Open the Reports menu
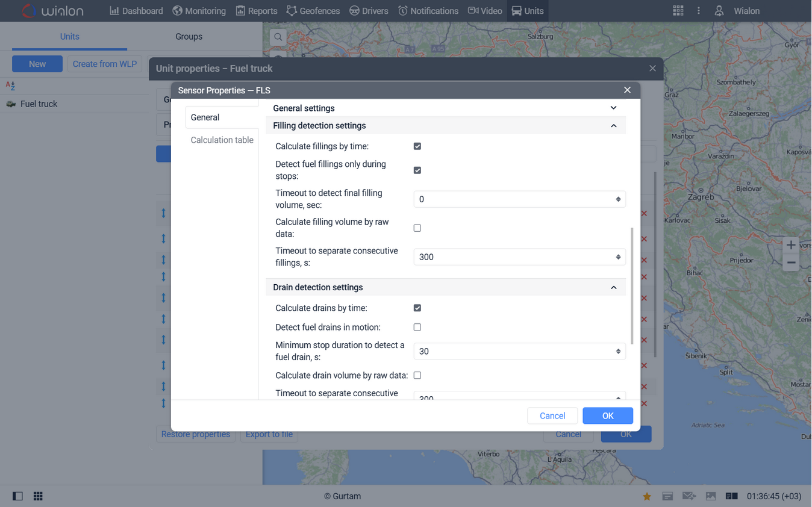The image size is (812, 507). (257, 11)
